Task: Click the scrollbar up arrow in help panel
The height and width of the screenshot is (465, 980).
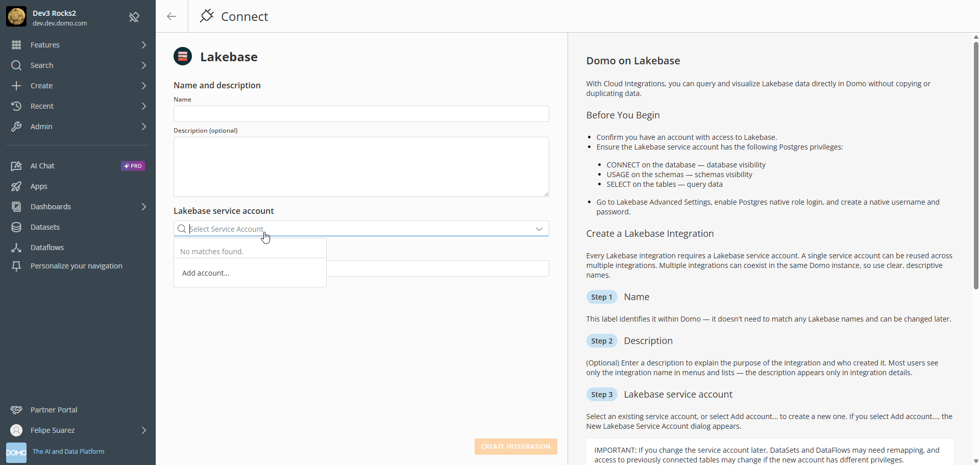Action: (976, 37)
